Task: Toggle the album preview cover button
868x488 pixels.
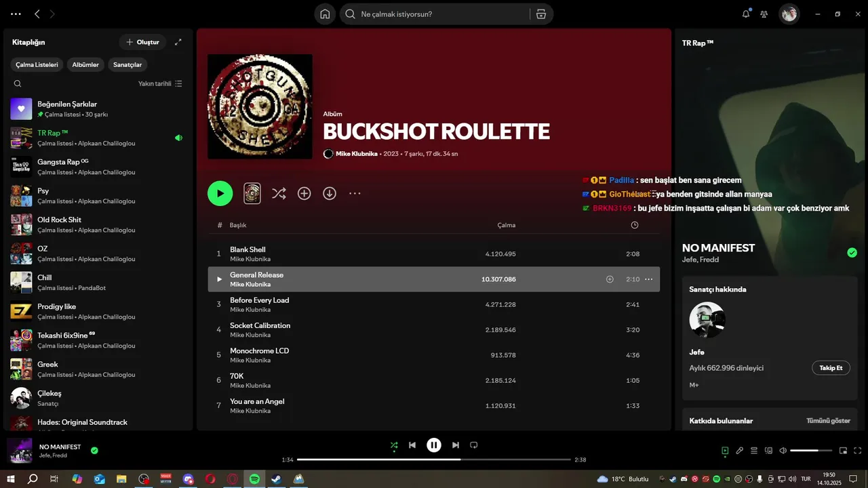Action: 252,193
